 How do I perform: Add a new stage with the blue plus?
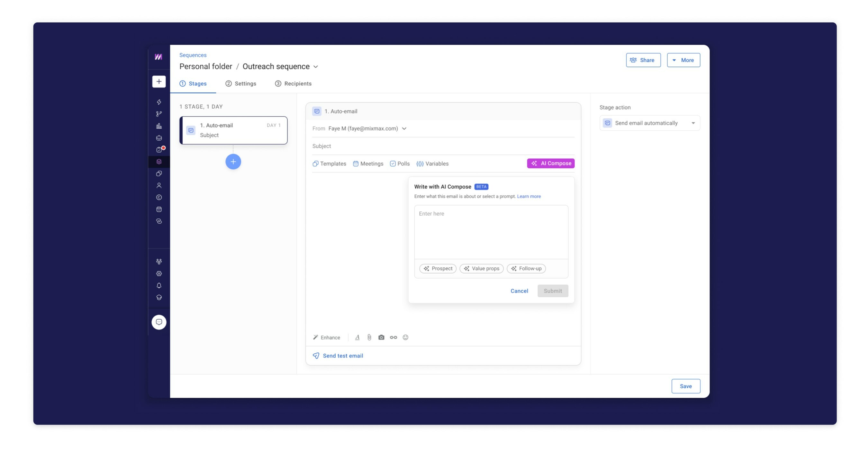(x=233, y=162)
